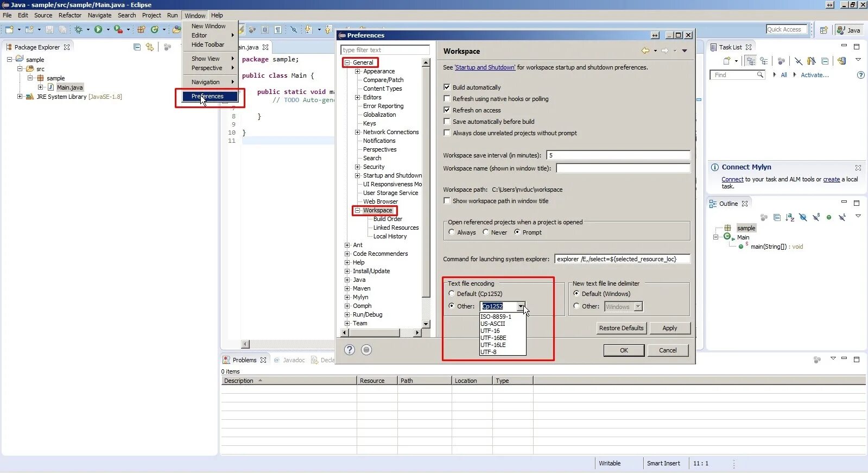This screenshot has height=473, width=868.
Task: Click the info icon beside Connect Mylyn
Action: click(x=715, y=167)
